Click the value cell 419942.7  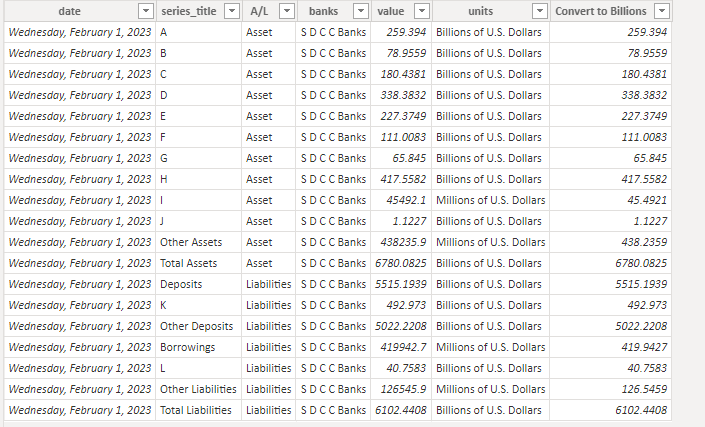pos(401,347)
